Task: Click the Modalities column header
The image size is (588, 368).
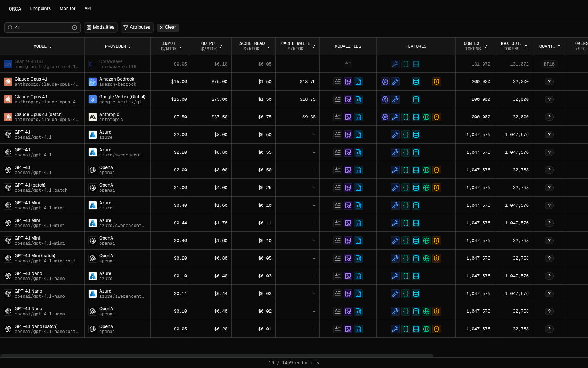Action: pos(348,46)
